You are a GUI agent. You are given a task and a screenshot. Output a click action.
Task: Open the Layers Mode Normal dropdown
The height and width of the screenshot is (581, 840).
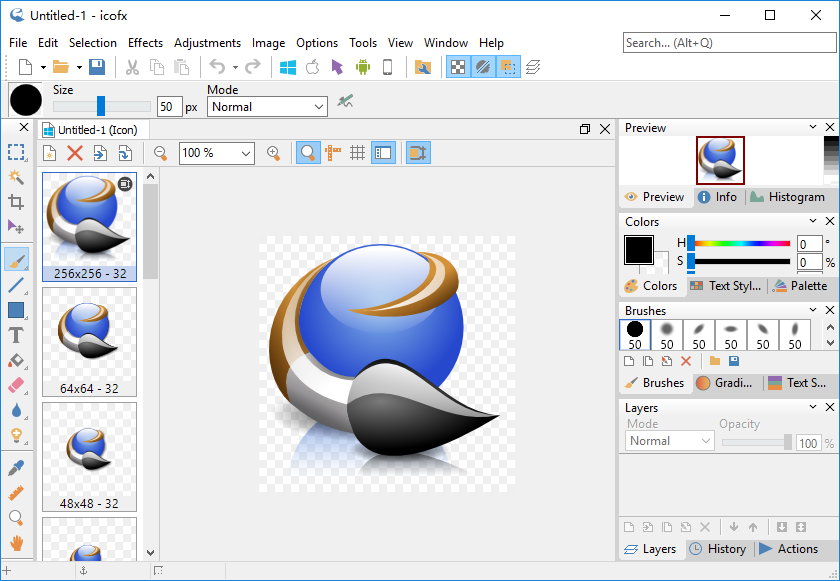(x=669, y=441)
